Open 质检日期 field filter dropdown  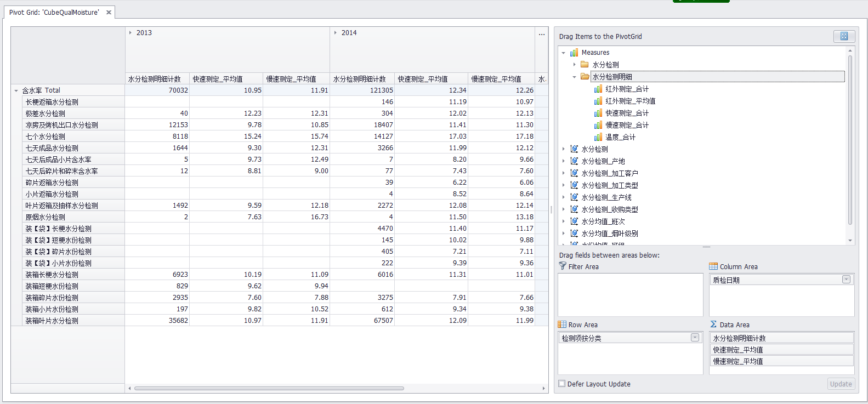(x=846, y=280)
